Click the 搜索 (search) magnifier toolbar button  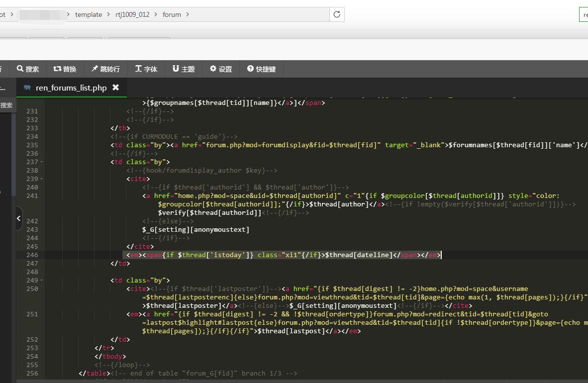[x=28, y=69]
